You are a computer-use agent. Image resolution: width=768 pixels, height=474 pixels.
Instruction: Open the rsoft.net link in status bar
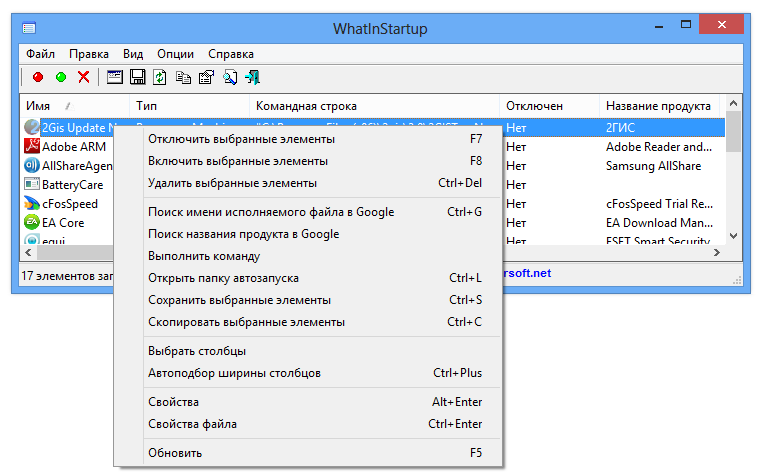point(527,273)
